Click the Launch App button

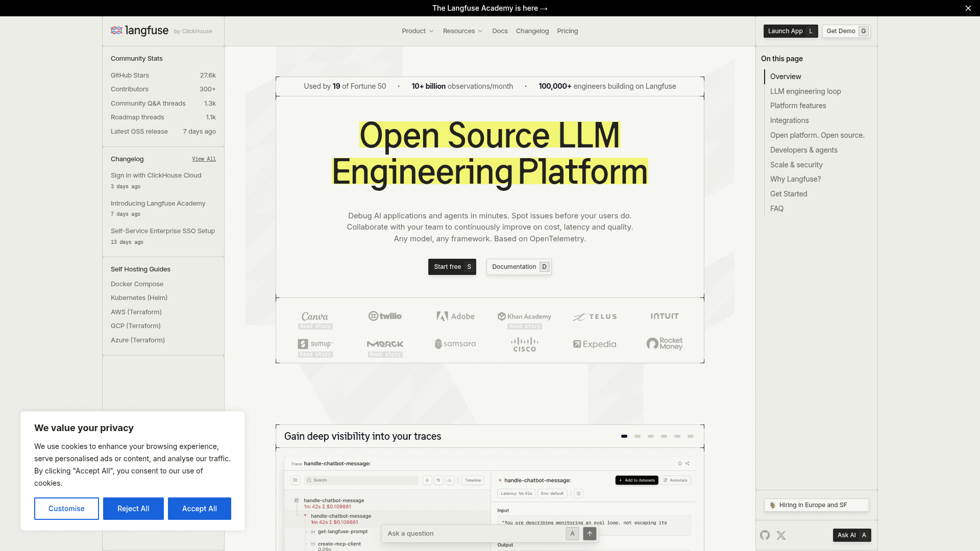pyautogui.click(x=791, y=31)
